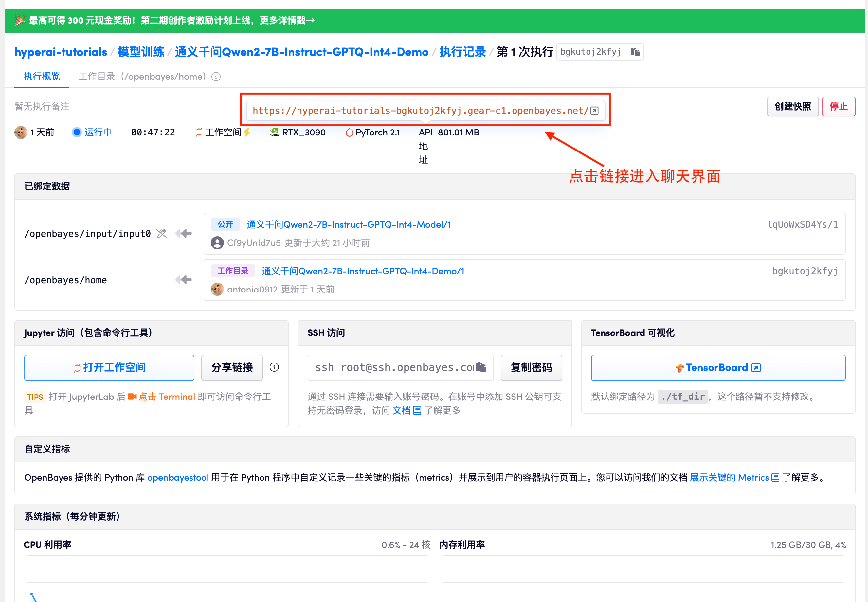The height and width of the screenshot is (602, 868).
Task: Copy SSH command clipboard icon
Action: click(481, 367)
